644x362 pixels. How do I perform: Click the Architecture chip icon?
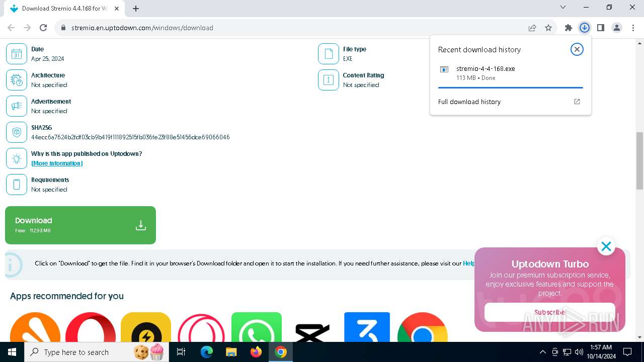click(x=17, y=80)
